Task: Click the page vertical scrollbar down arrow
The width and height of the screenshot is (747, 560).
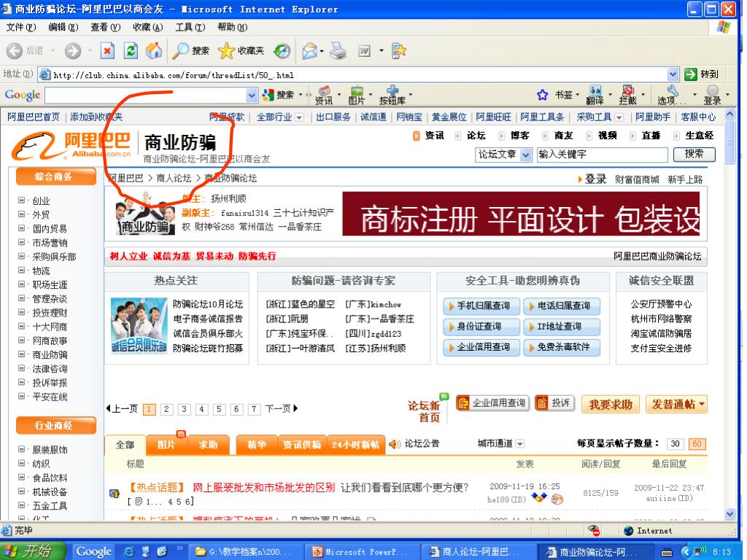Action: pos(729,513)
